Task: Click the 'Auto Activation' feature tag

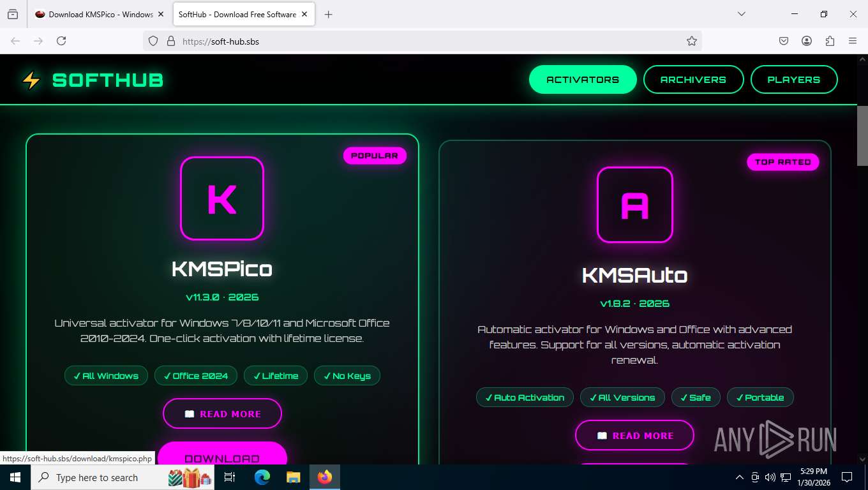Action: 525,397
